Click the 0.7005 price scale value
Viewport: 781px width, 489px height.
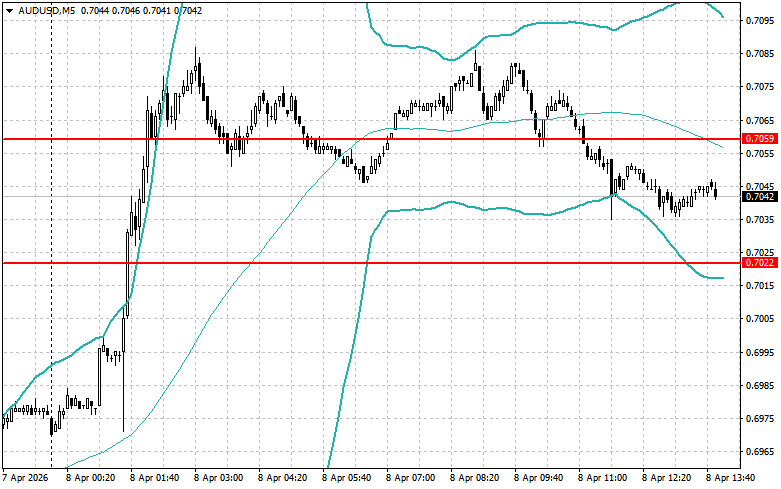pos(760,319)
